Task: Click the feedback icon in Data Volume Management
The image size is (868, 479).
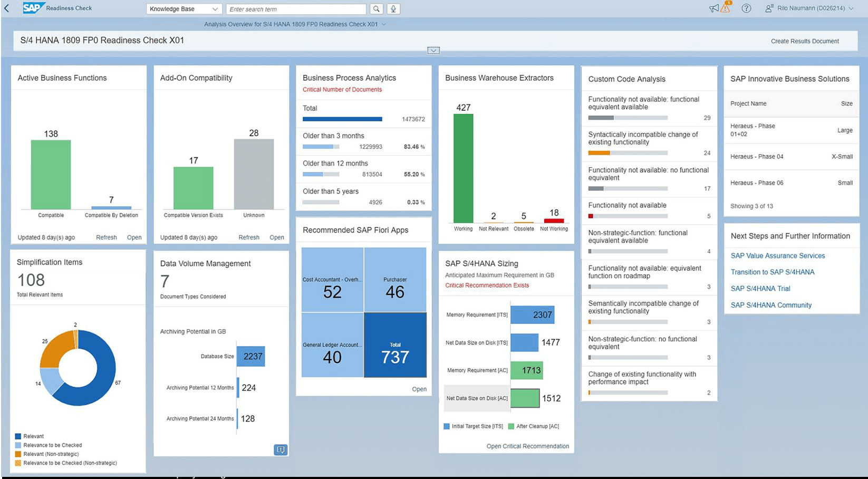Action: tap(281, 449)
